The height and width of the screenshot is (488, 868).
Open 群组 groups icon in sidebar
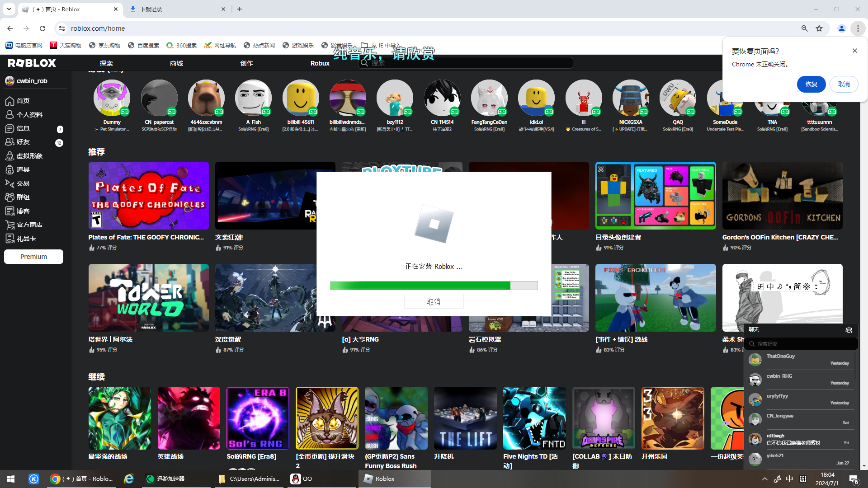click(9, 197)
